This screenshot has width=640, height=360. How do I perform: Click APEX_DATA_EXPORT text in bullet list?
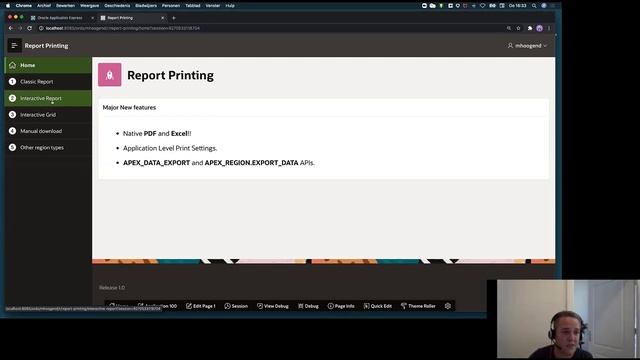click(156, 162)
